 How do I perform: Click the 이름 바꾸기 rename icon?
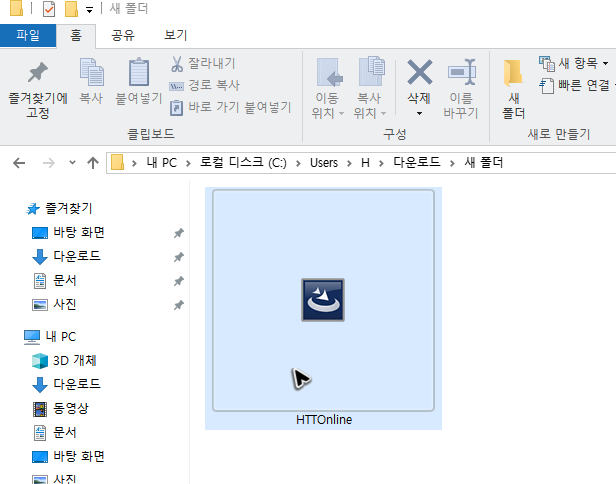461,72
